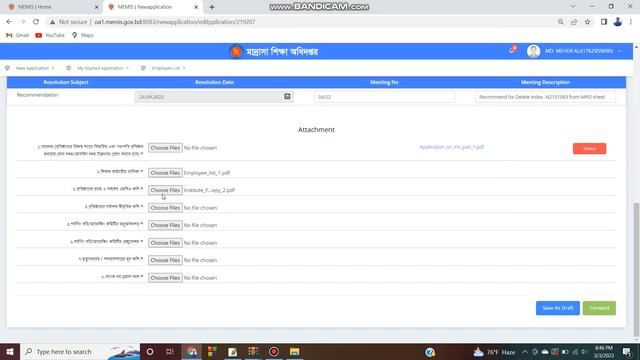The height and width of the screenshot is (360, 640).
Task: Open Task View from the taskbar
Action: click(170, 351)
